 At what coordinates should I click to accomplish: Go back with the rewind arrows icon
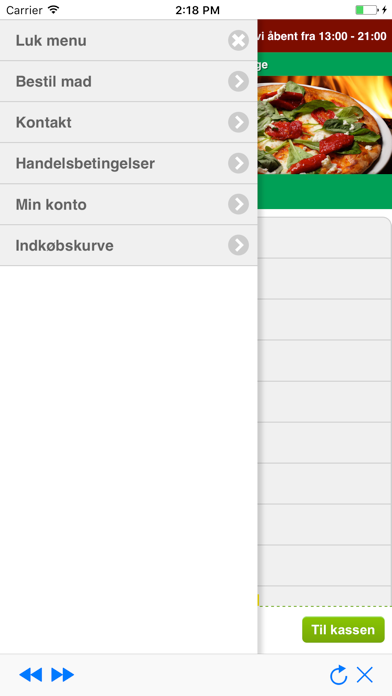(31, 675)
